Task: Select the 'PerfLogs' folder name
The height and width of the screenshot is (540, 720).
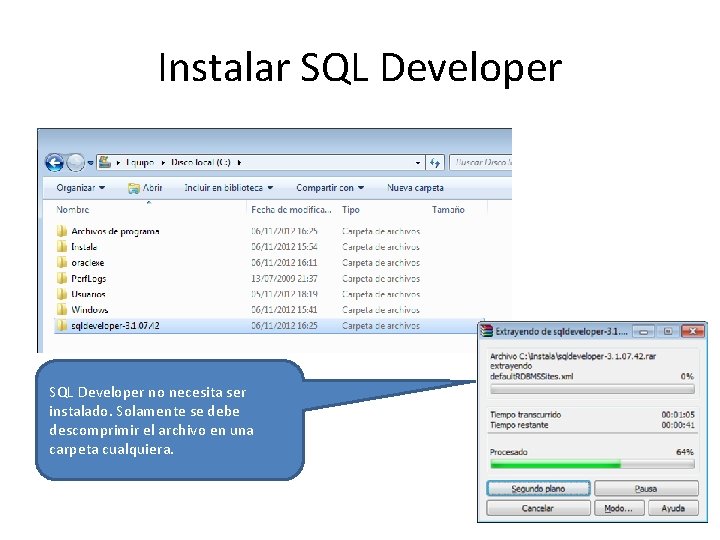Action: [x=89, y=278]
